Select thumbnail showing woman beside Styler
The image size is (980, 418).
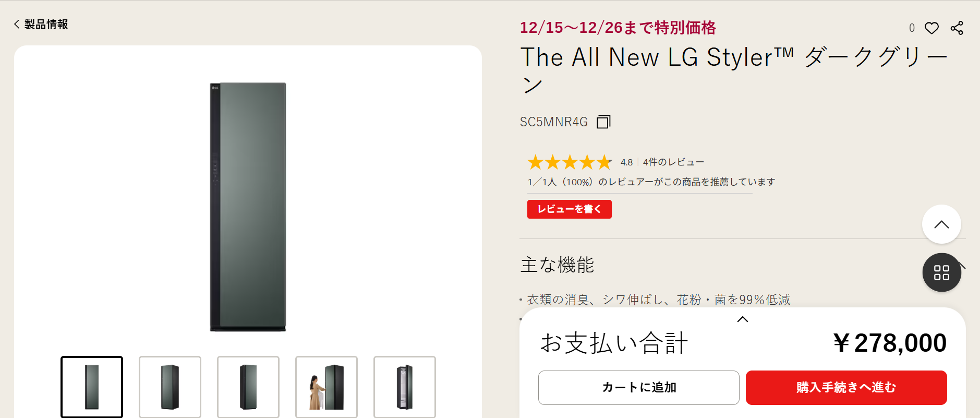(x=326, y=387)
